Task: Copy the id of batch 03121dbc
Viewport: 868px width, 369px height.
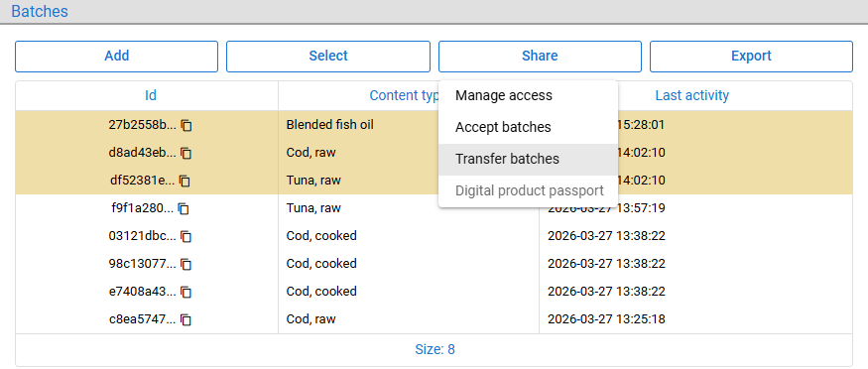Action: pos(186,236)
